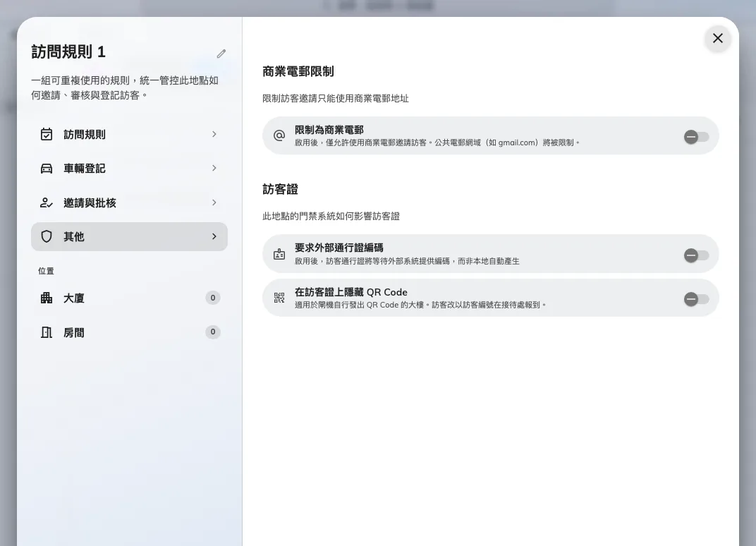
Task: Click the description mentioning gmail.com
Action: (x=437, y=142)
